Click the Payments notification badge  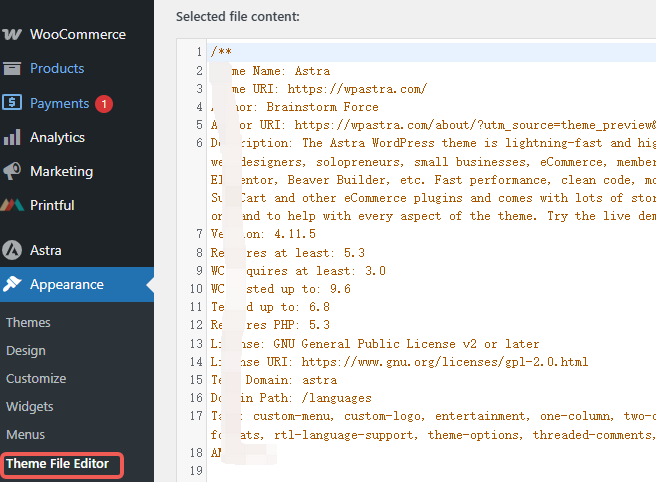104,103
